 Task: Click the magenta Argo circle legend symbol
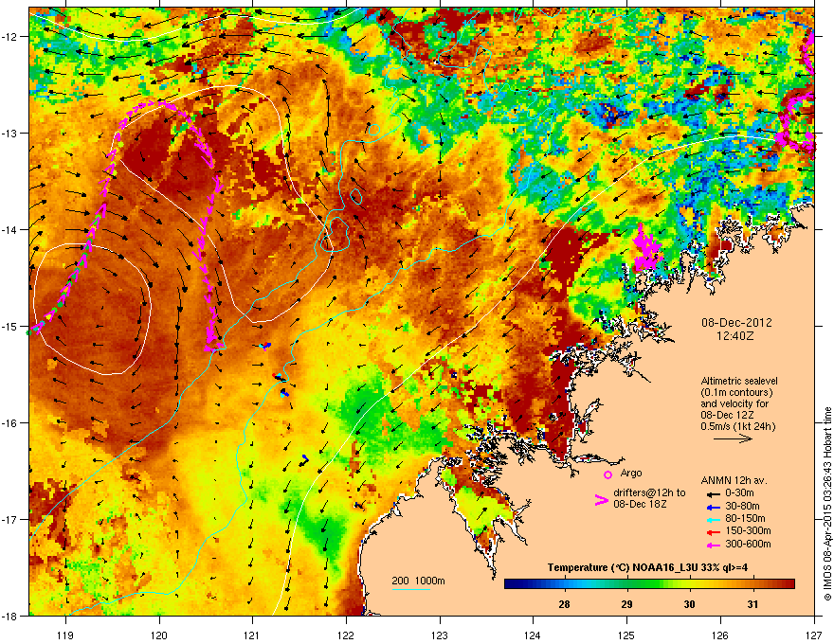(x=607, y=474)
